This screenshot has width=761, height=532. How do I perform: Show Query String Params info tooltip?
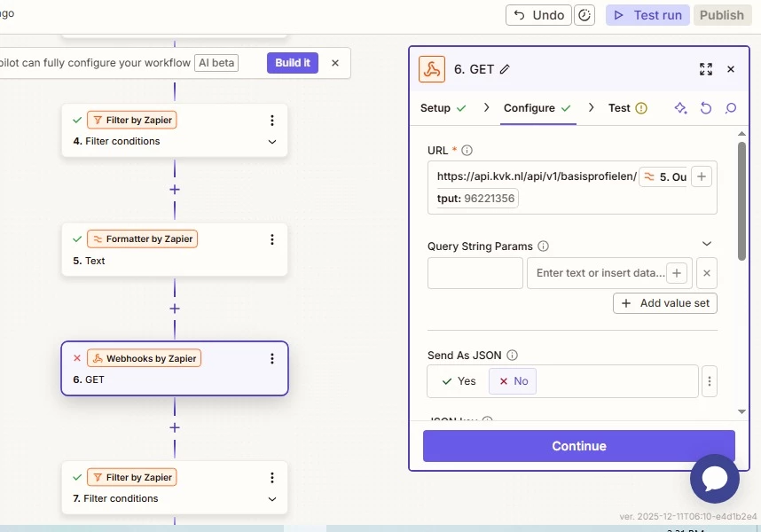[x=543, y=246]
